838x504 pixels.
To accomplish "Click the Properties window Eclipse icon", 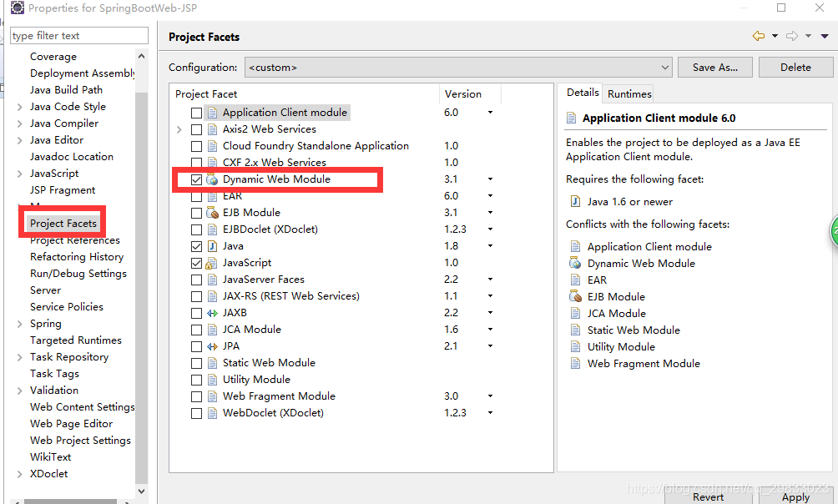I will coord(17,8).
